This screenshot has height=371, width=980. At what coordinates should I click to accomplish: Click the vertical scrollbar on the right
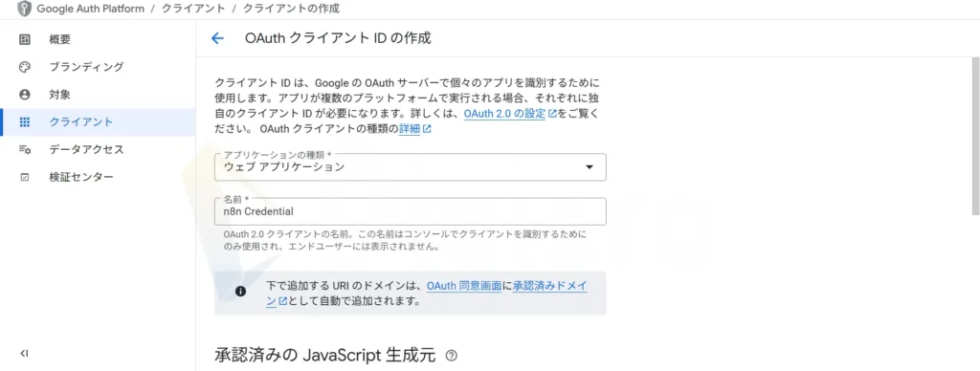coord(975,137)
